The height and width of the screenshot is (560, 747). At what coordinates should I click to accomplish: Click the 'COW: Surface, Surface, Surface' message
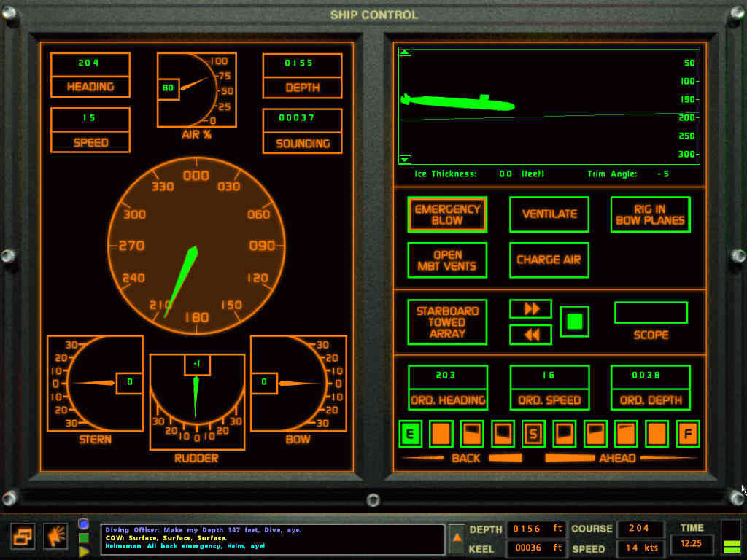coord(166,538)
